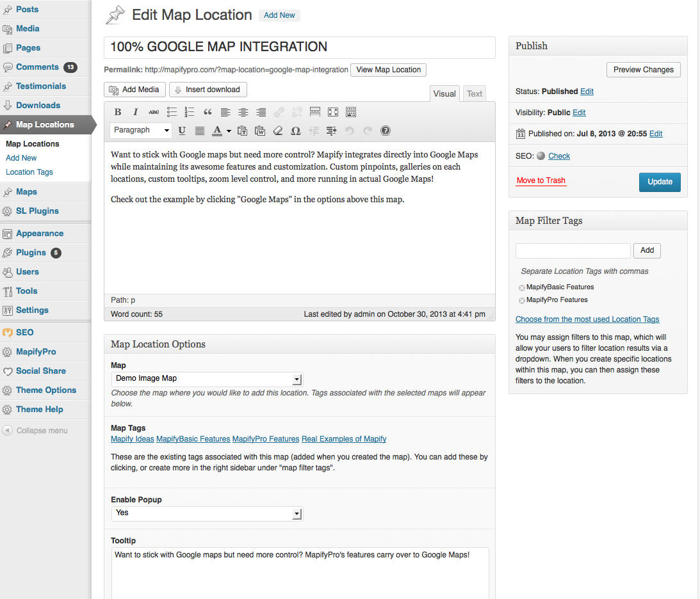
Task: Insert More tag icon
Action: click(314, 112)
